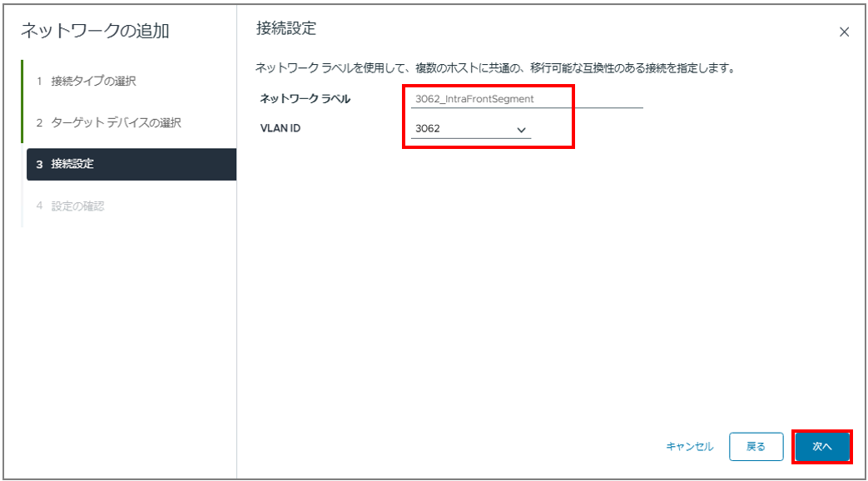Close the network add dialog
The image size is (868, 481).
click(x=844, y=32)
